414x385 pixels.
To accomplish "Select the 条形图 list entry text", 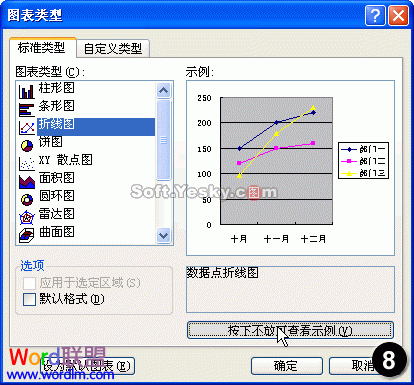I will click(x=56, y=106).
